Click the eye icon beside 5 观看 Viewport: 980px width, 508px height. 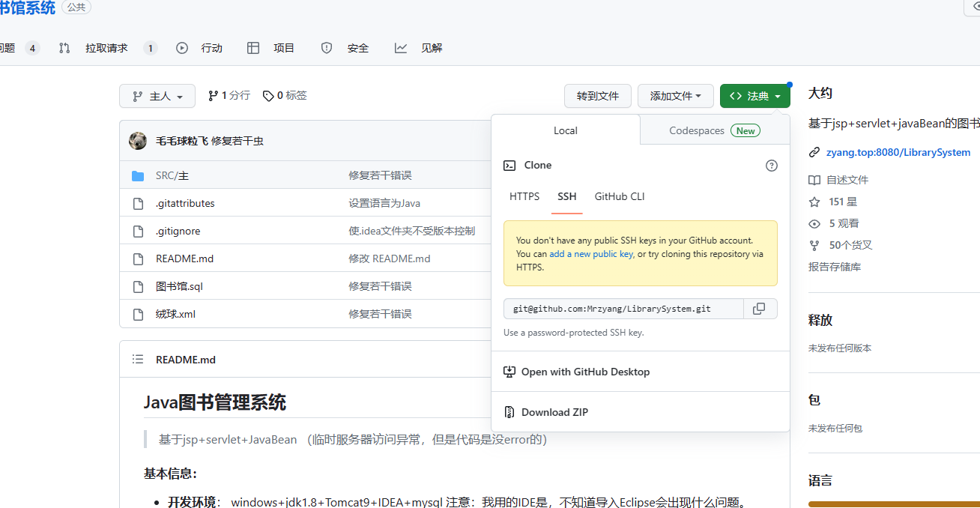click(814, 224)
